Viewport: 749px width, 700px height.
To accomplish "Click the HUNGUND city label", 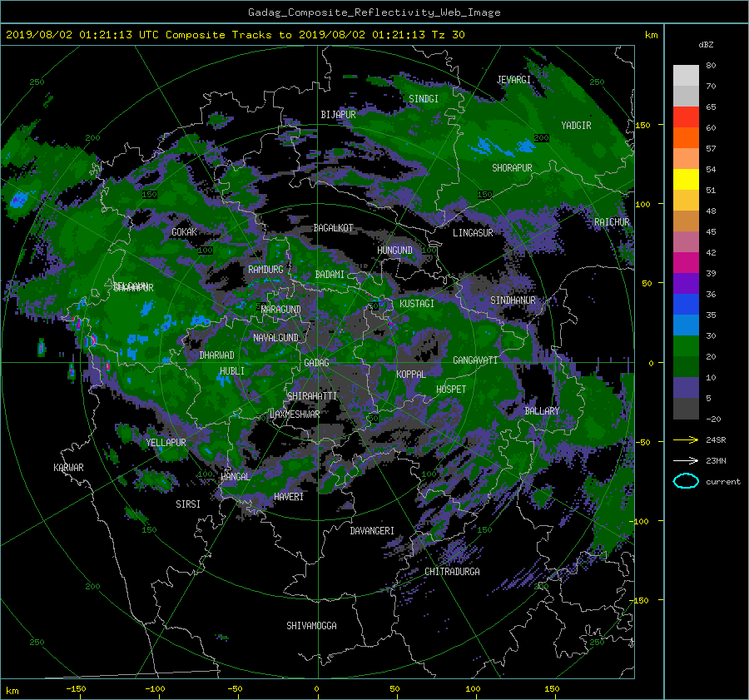I will 394,251.
